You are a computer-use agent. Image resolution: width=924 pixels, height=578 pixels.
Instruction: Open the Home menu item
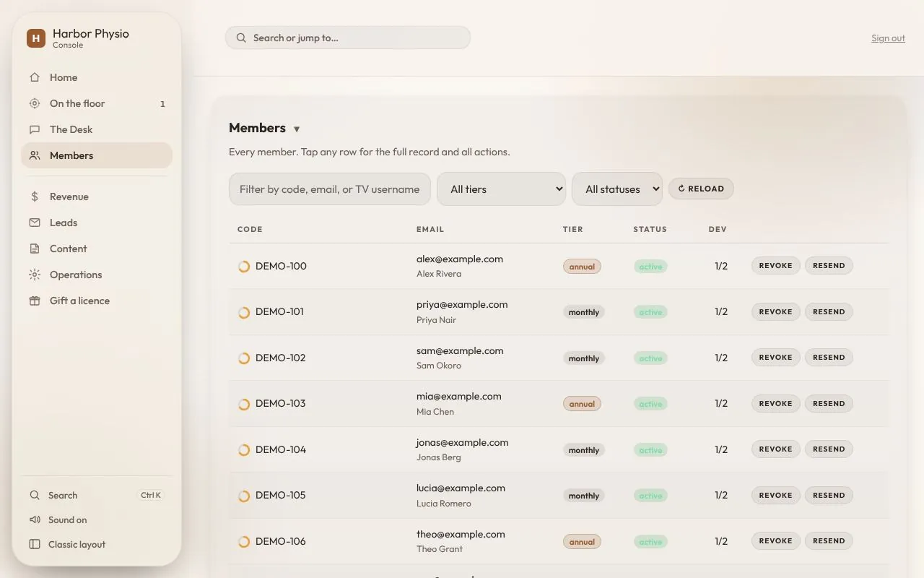(97, 77)
